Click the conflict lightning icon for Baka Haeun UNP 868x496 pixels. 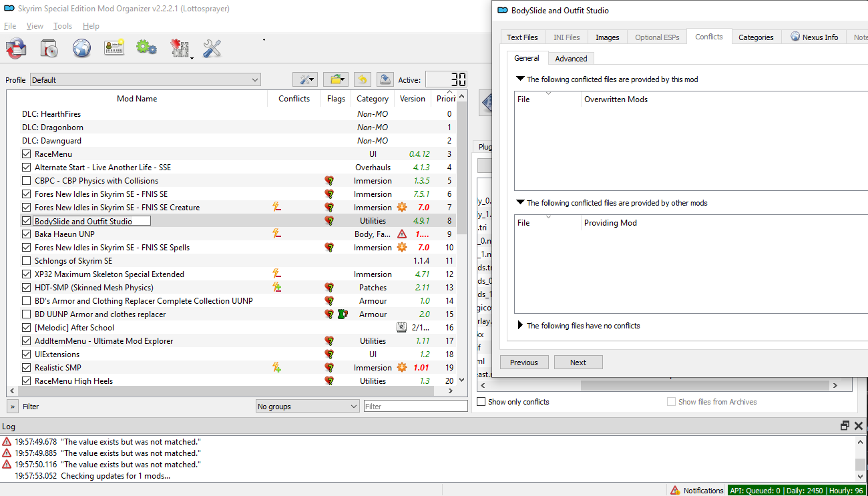(x=276, y=234)
